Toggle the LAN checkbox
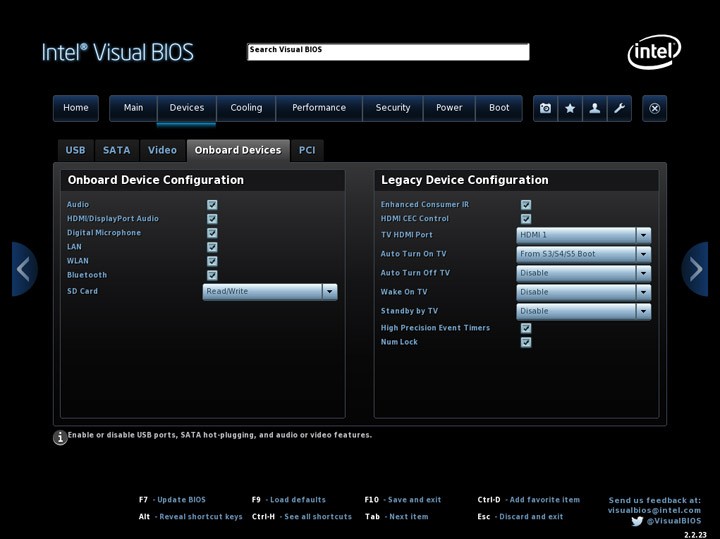The width and height of the screenshot is (720, 539). click(212, 247)
